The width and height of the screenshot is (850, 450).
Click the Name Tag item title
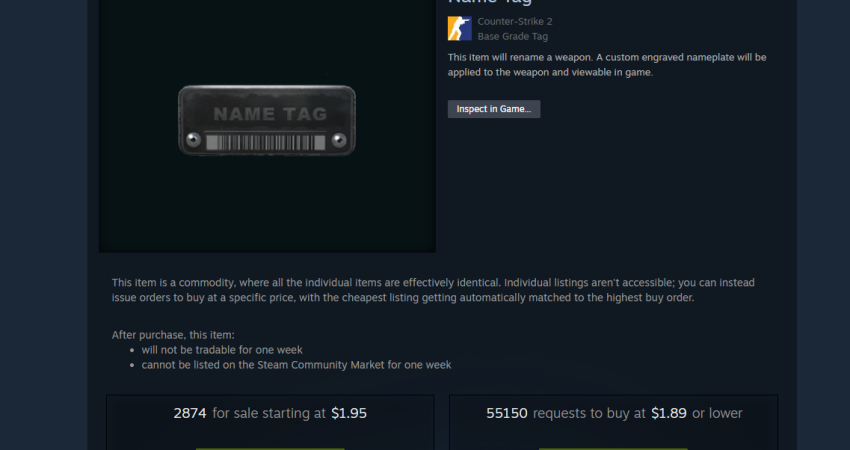[x=495, y=3]
